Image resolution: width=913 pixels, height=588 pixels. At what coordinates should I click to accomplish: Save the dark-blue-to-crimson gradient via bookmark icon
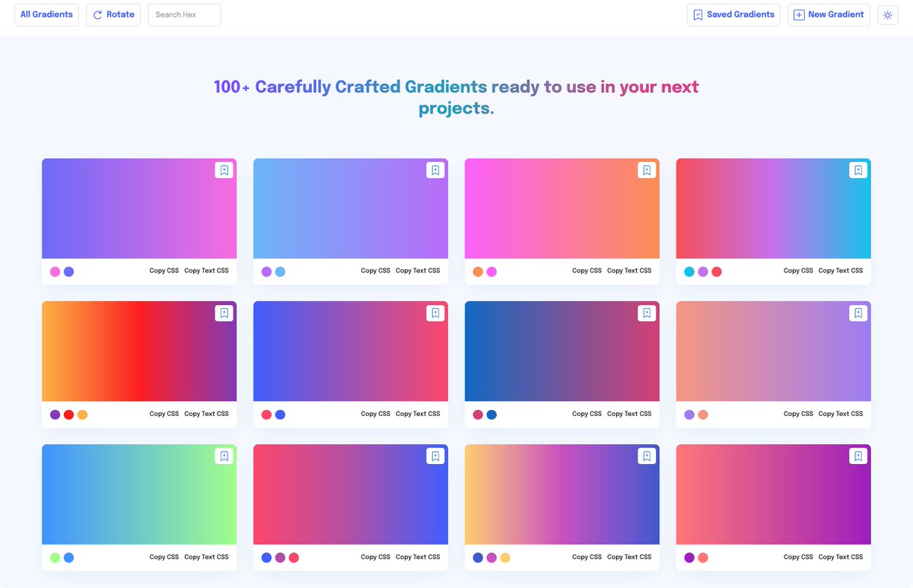pos(647,313)
